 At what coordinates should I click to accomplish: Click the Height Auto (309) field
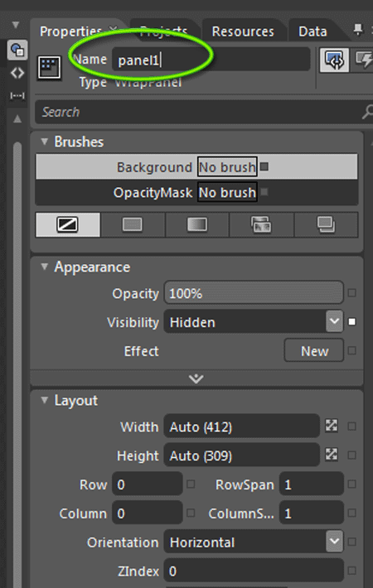tap(242, 455)
